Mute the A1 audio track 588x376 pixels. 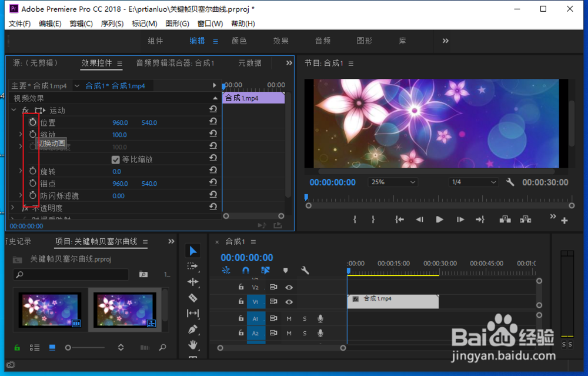tap(289, 318)
